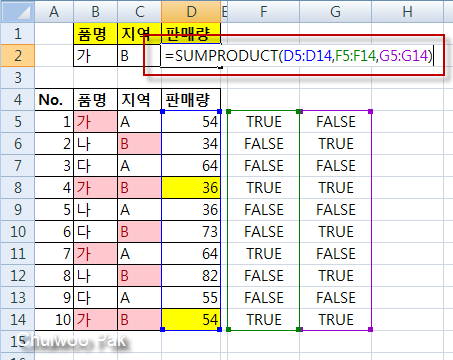Click into the SUMPRODUCT formula editing cell
The image size is (453, 360).
298,56
